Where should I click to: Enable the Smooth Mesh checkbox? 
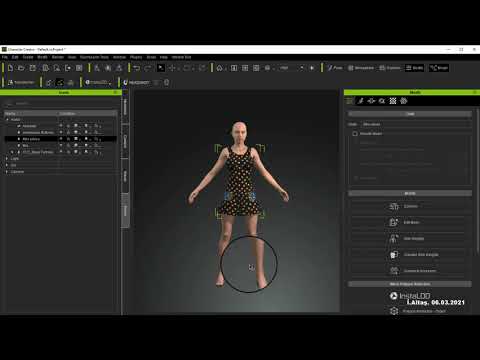tap(355, 134)
